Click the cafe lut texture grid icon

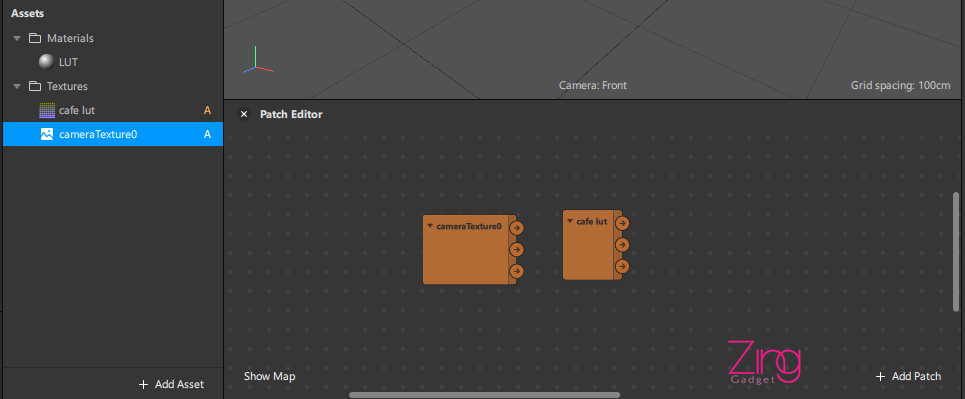47,110
